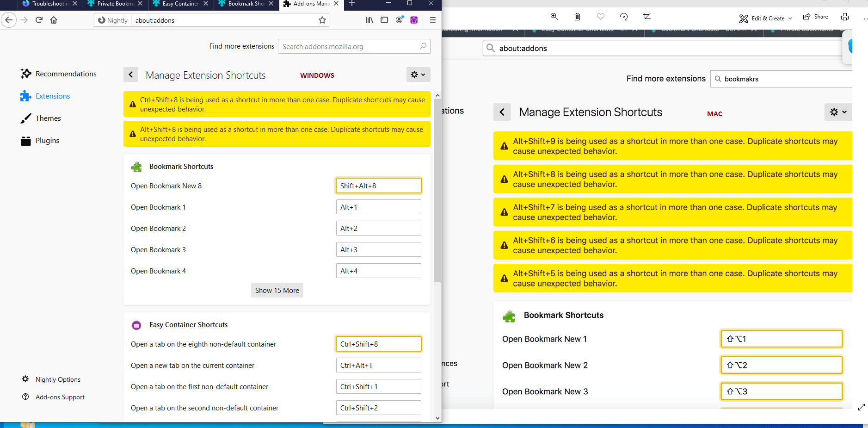The height and width of the screenshot is (428, 868).
Task: Bookmark this page with the star icon
Action: coord(322,20)
